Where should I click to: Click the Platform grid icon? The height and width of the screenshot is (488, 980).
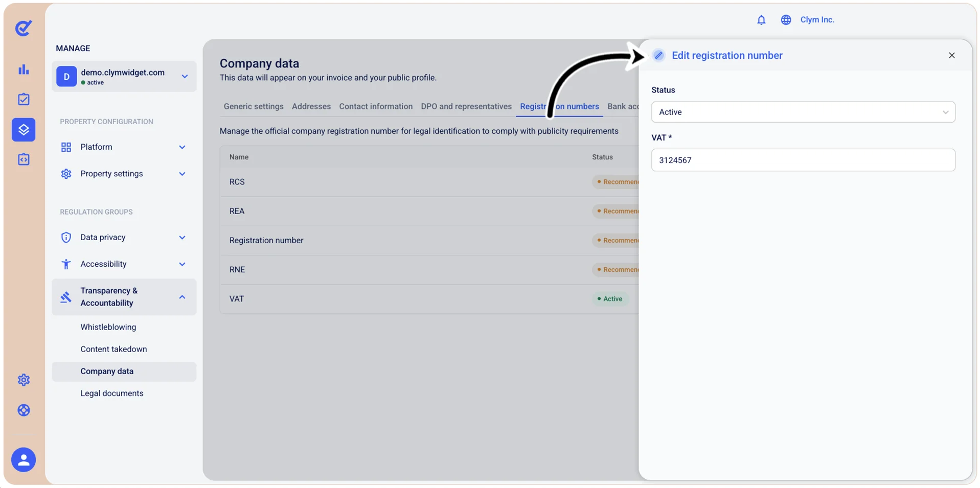tap(66, 147)
